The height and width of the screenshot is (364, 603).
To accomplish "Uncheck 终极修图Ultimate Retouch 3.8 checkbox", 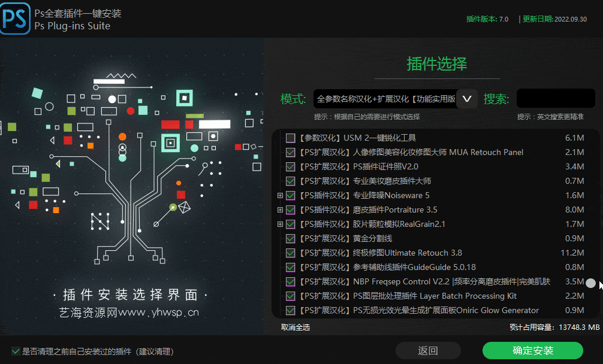I will pyautogui.click(x=290, y=253).
